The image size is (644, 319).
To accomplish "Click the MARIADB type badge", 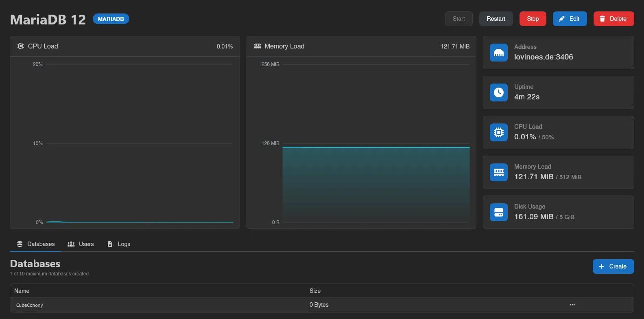I will (x=111, y=19).
